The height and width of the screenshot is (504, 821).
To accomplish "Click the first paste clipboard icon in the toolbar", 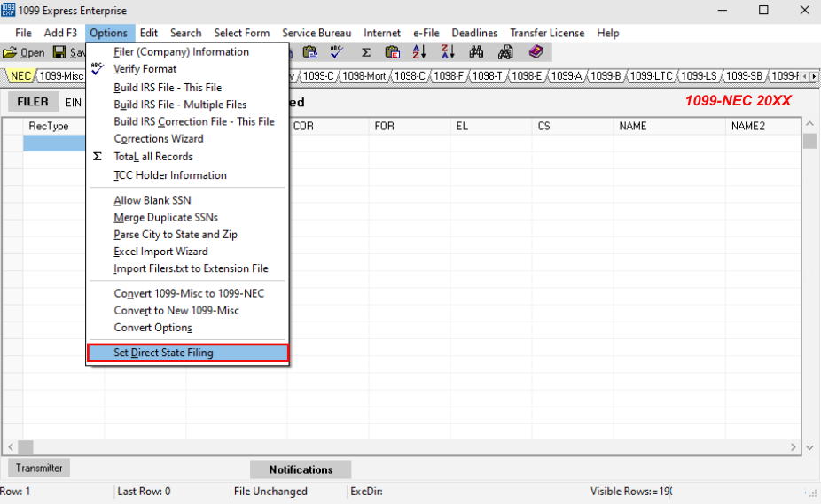I will (310, 51).
